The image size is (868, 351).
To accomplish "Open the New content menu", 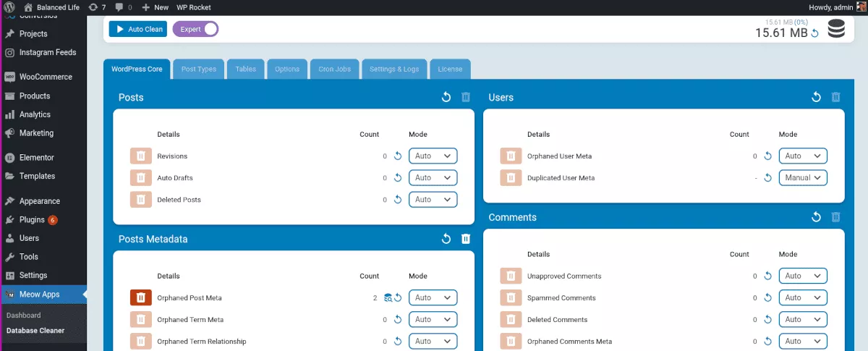I will (155, 7).
